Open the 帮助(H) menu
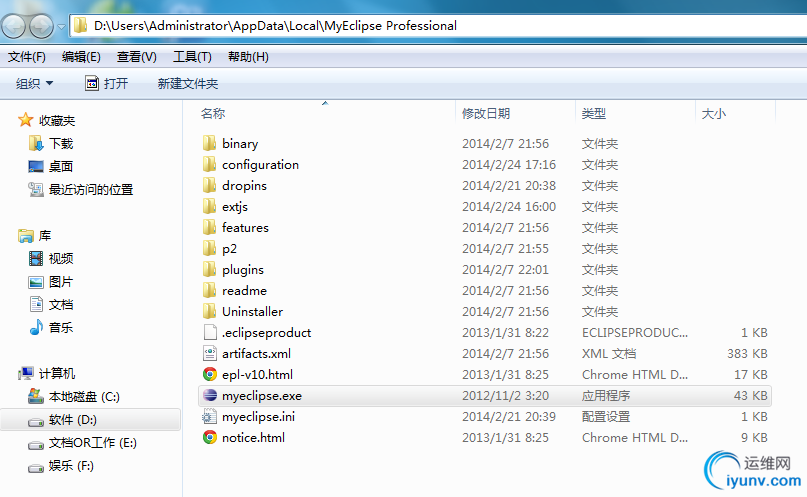The width and height of the screenshot is (807, 497). (248, 57)
